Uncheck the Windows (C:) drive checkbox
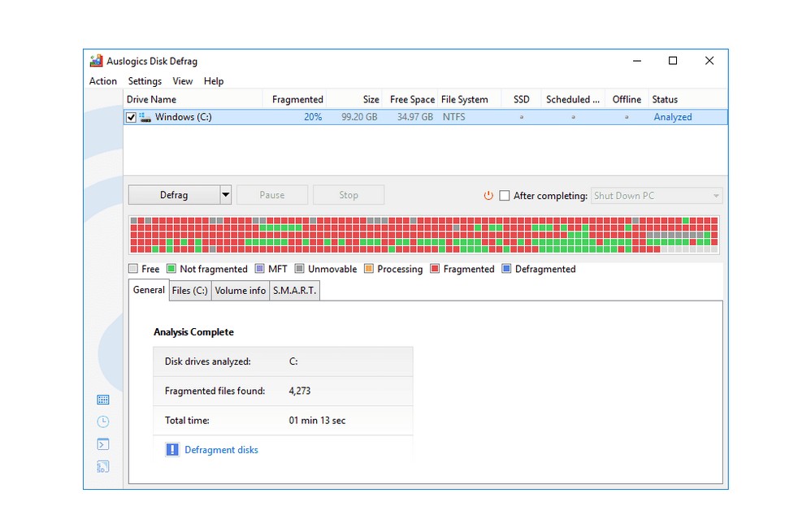Image resolution: width=798 pixels, height=532 pixels. click(132, 118)
